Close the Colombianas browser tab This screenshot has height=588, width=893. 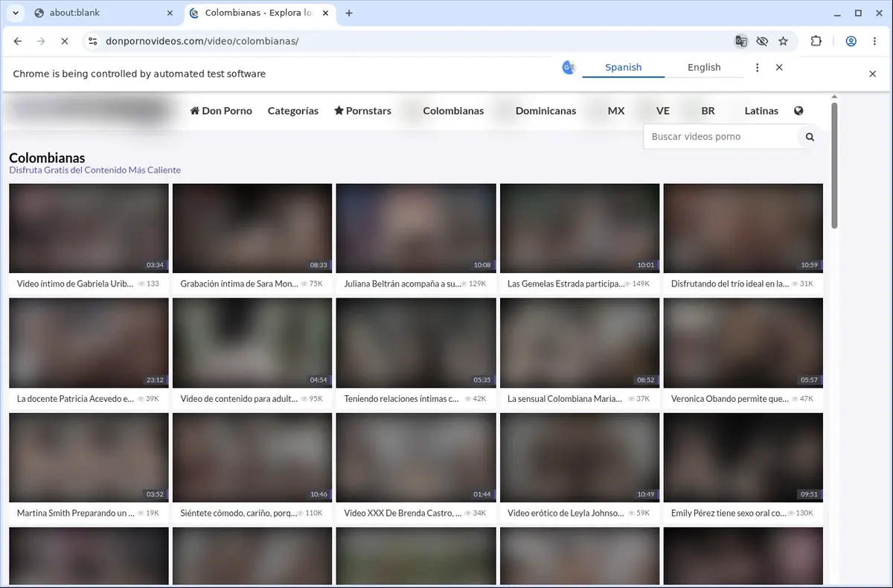326,13
